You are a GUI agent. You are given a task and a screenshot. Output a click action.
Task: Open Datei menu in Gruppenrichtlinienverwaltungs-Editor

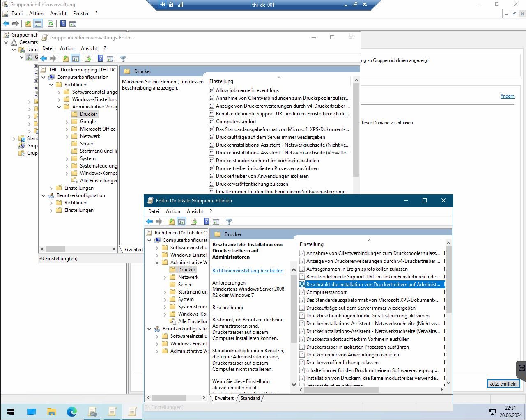(48, 48)
